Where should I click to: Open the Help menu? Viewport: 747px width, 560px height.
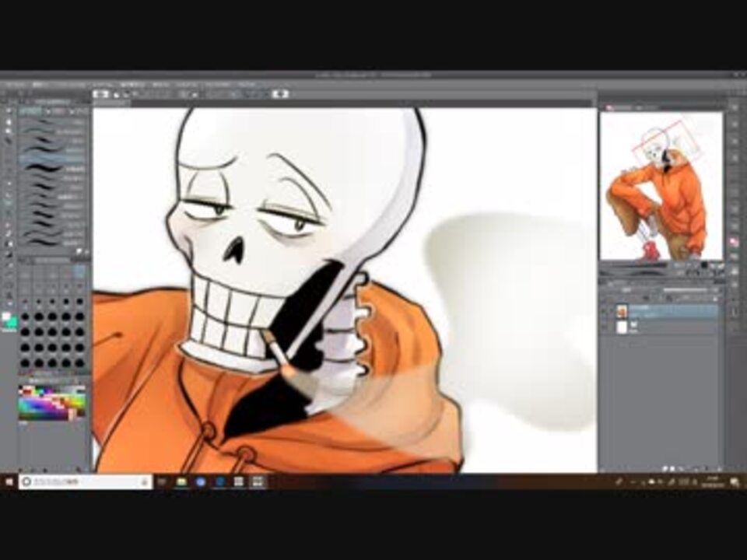click(x=247, y=84)
